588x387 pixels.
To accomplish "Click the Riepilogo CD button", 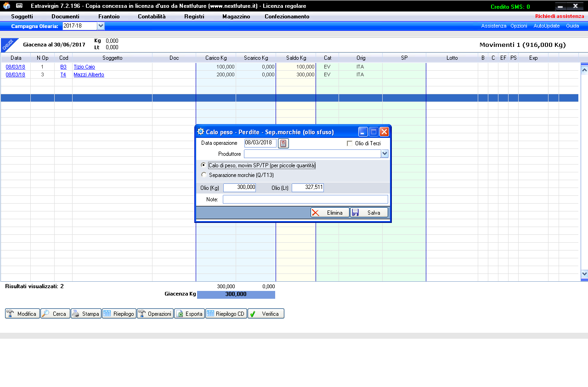I will point(226,314).
